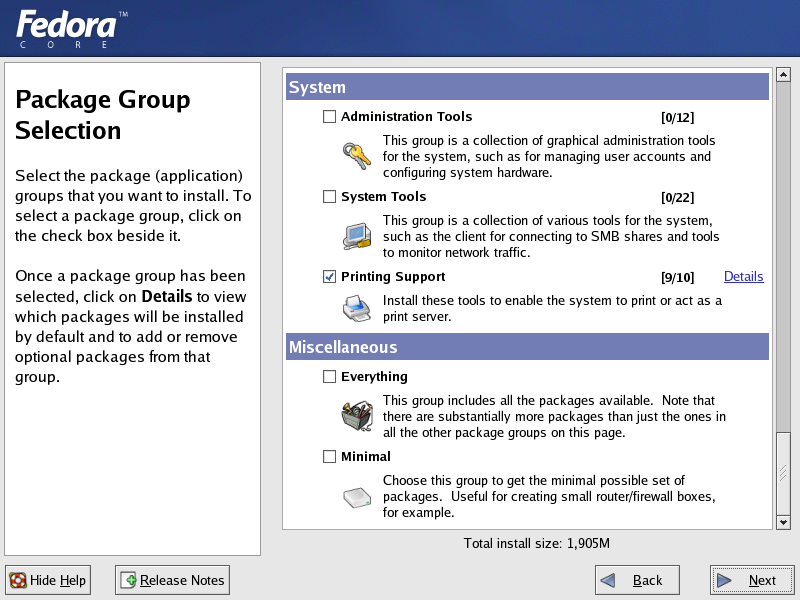Click the lifebuoy icon on Hide Help

coord(18,580)
